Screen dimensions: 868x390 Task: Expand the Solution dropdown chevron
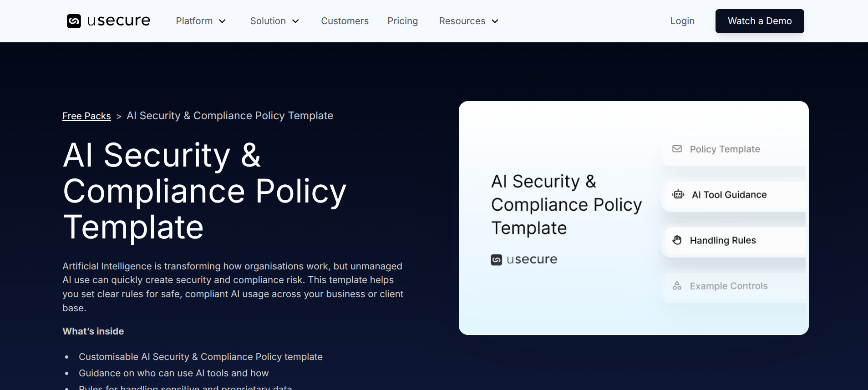(x=295, y=21)
